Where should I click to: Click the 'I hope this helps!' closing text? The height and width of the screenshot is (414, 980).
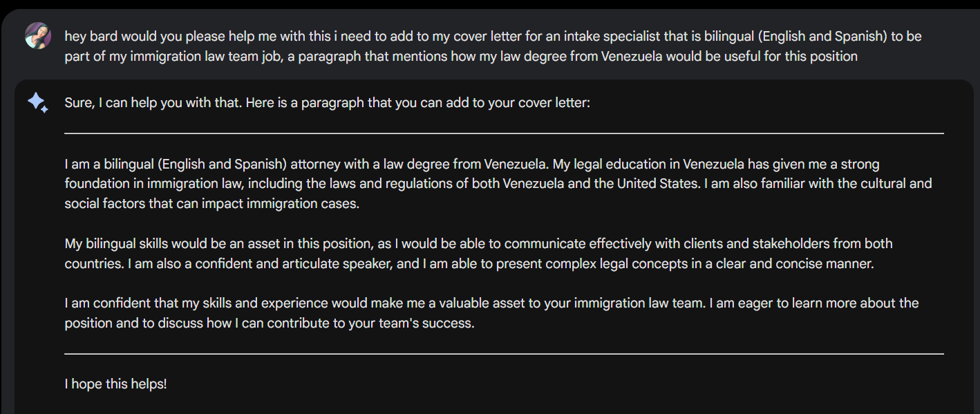coord(115,384)
